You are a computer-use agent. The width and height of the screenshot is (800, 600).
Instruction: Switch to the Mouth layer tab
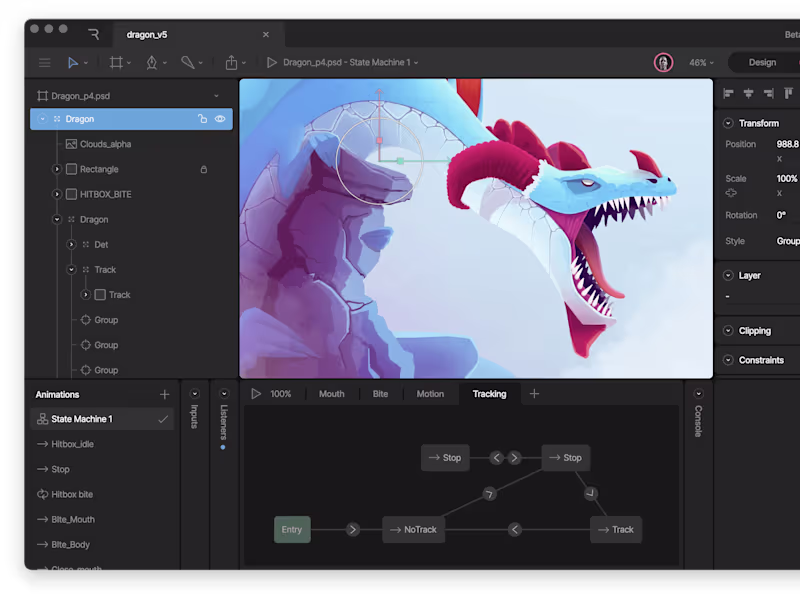point(331,394)
